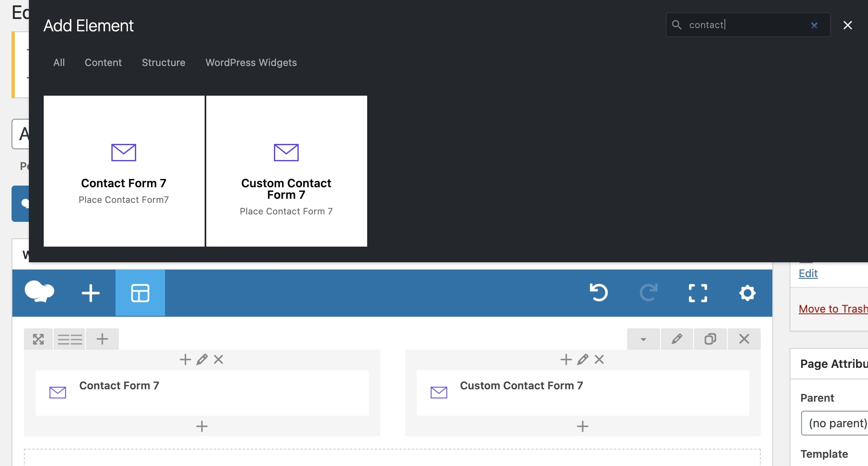
Task: Click the Move to Trash link
Action: pos(833,309)
